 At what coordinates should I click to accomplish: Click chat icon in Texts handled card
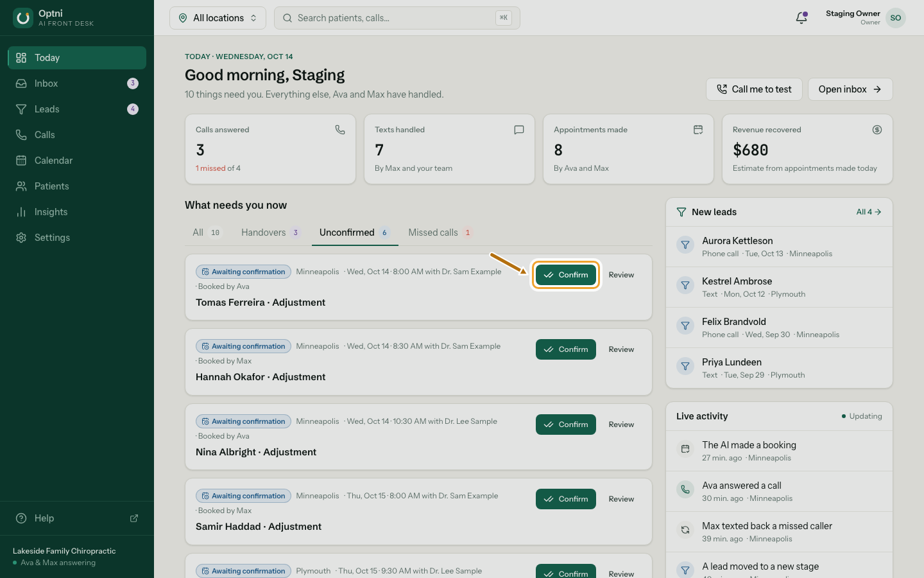(519, 130)
